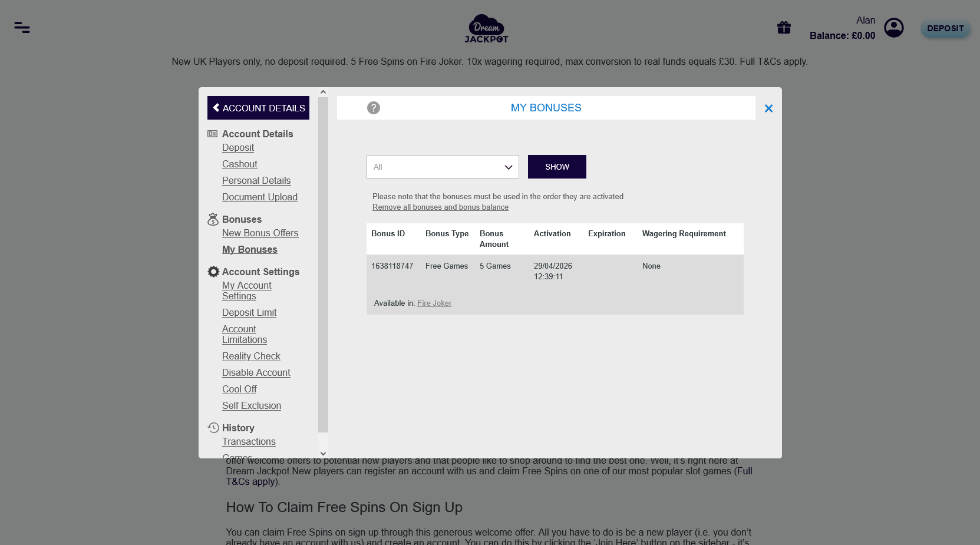Screen dimensions: 980x545
Task: Click the Deposit button in header
Action: coord(945,28)
